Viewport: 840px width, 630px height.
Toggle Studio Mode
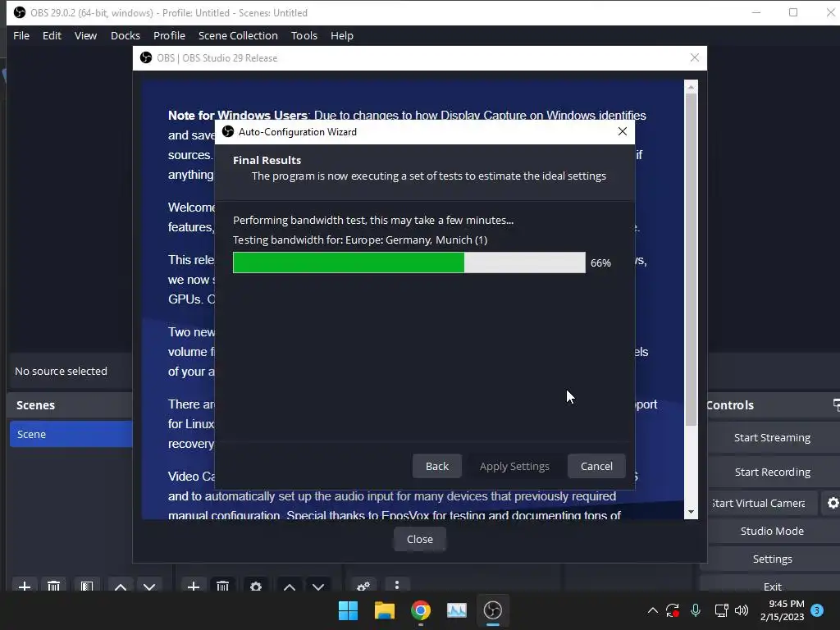772,531
